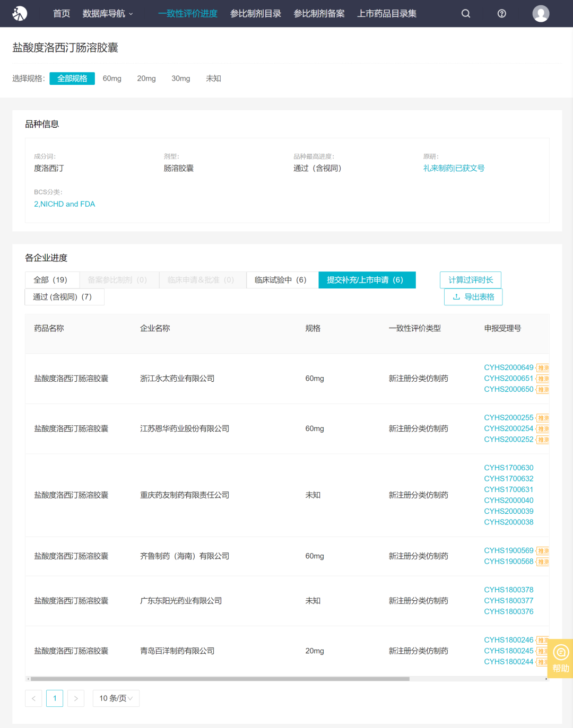Open application number CYHS1800246
This screenshot has height=728, width=573.
click(x=509, y=640)
